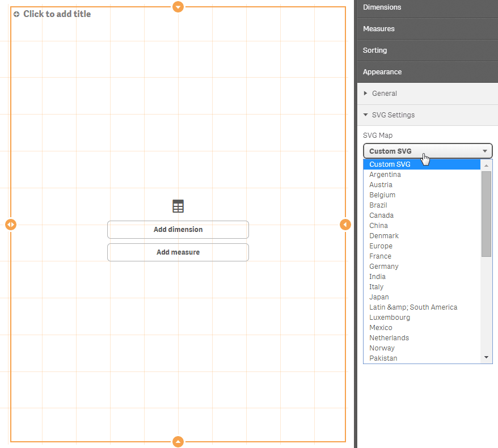Click the Add measure button
The image size is (498, 448).
(x=178, y=252)
